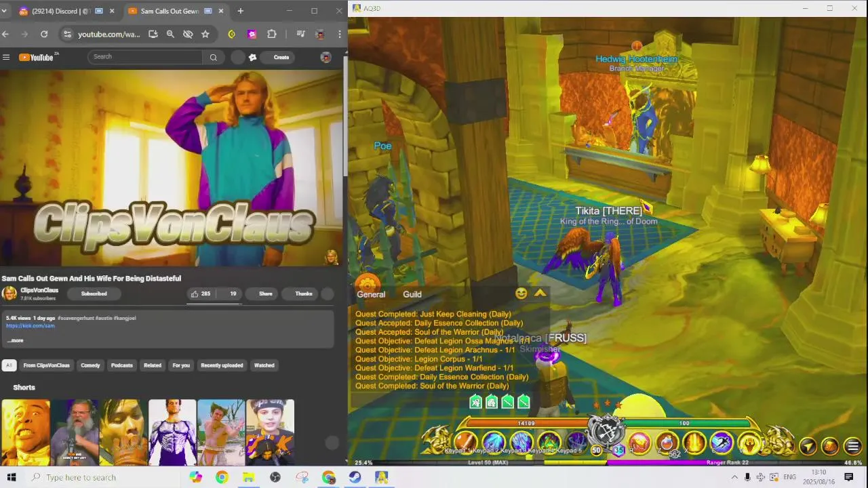Activate the Keypad 5 skill icon
The width and height of the screenshot is (868, 488).
coord(576,443)
